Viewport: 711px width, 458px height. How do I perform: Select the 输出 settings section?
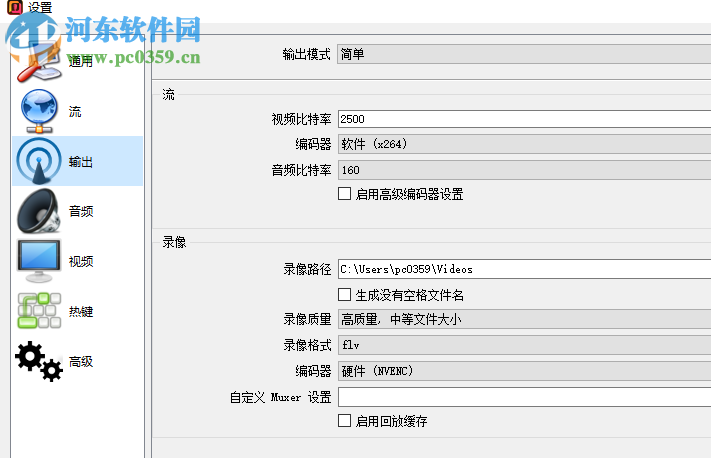(78, 161)
